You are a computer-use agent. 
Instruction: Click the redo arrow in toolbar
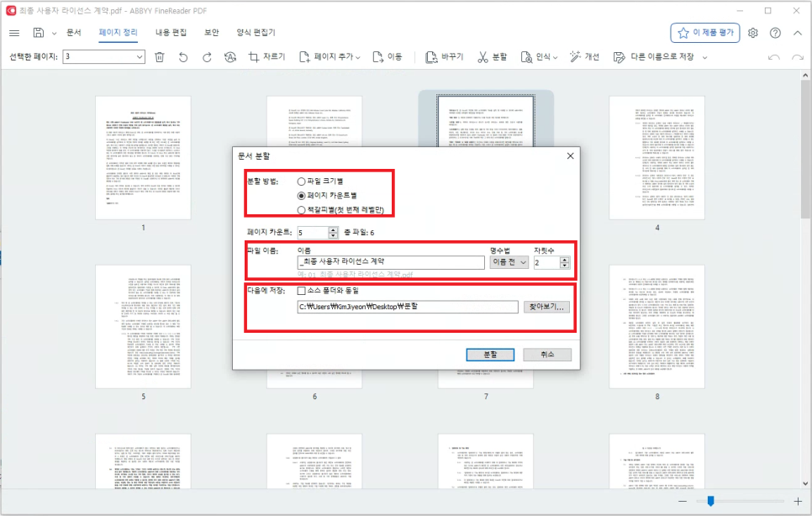(798, 57)
